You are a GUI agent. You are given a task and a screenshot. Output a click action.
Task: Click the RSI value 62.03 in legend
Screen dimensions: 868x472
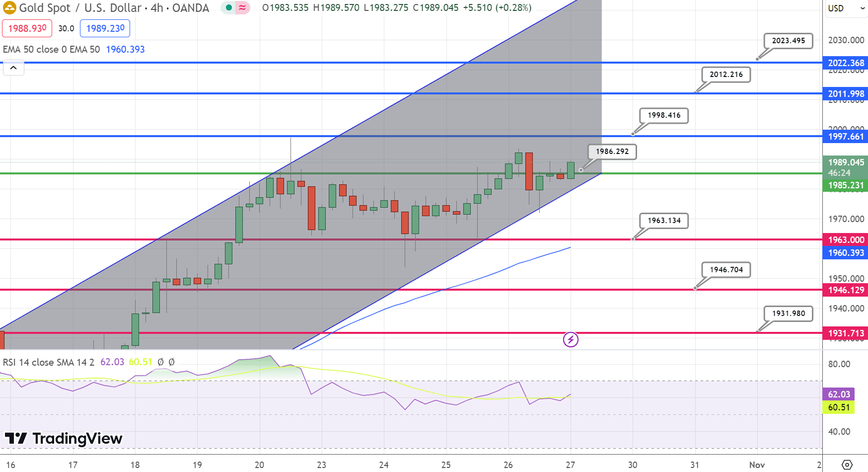(112, 362)
